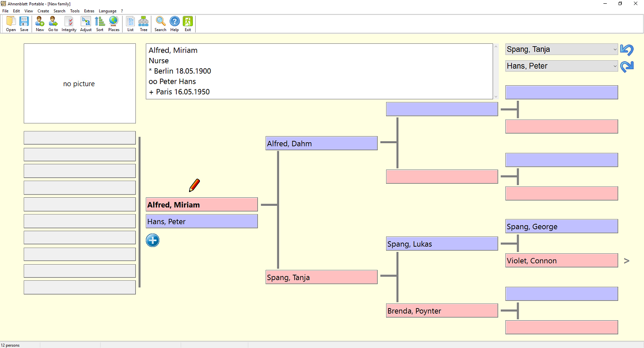Expand the Spang, Tanja dropdown
644x348 pixels.
[x=615, y=49]
